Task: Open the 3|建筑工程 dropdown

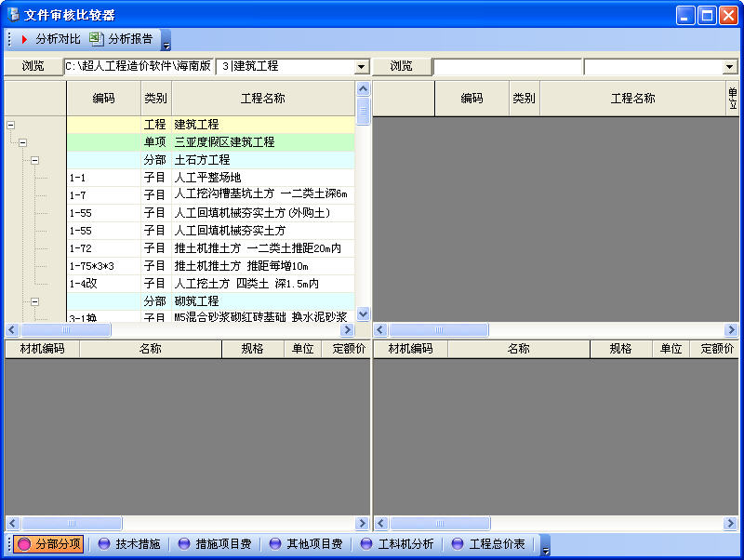Action: 361,66
